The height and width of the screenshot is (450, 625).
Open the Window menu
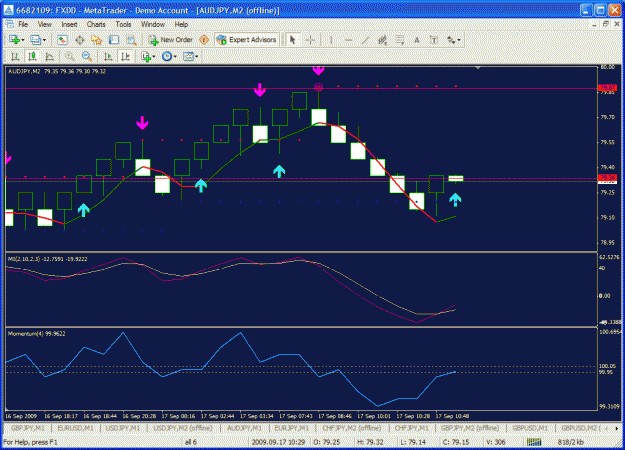153,25
